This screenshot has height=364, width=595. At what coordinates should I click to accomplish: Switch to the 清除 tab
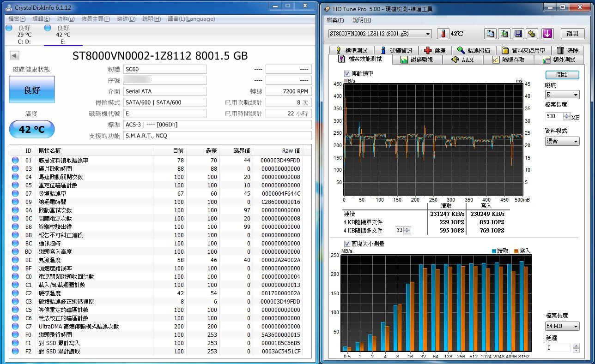tap(567, 50)
